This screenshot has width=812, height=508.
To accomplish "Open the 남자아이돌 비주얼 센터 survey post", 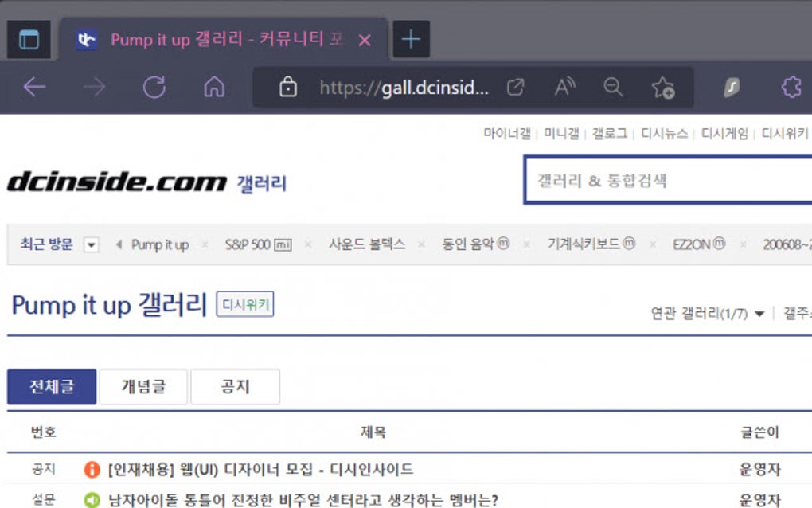I will (303, 500).
